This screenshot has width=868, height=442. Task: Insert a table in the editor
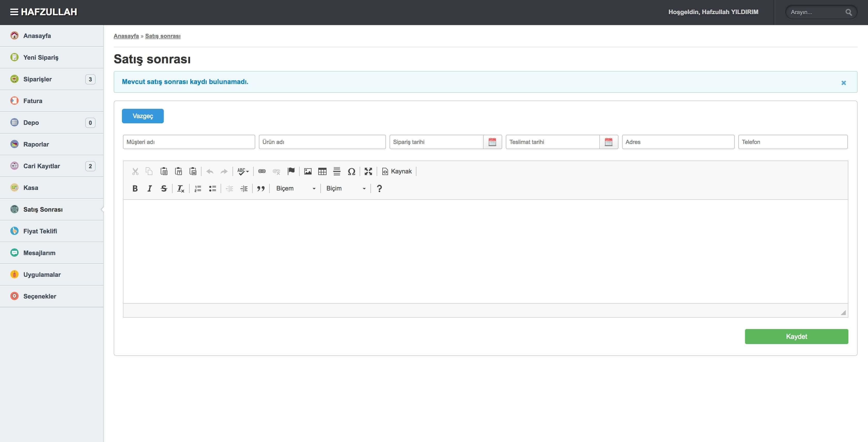coord(322,171)
